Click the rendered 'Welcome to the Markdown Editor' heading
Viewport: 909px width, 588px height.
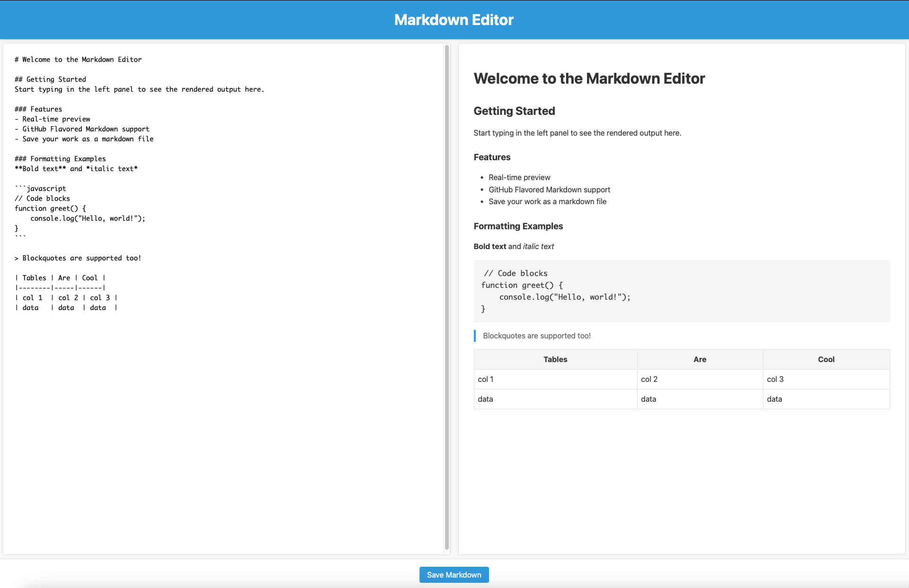pyautogui.click(x=589, y=78)
